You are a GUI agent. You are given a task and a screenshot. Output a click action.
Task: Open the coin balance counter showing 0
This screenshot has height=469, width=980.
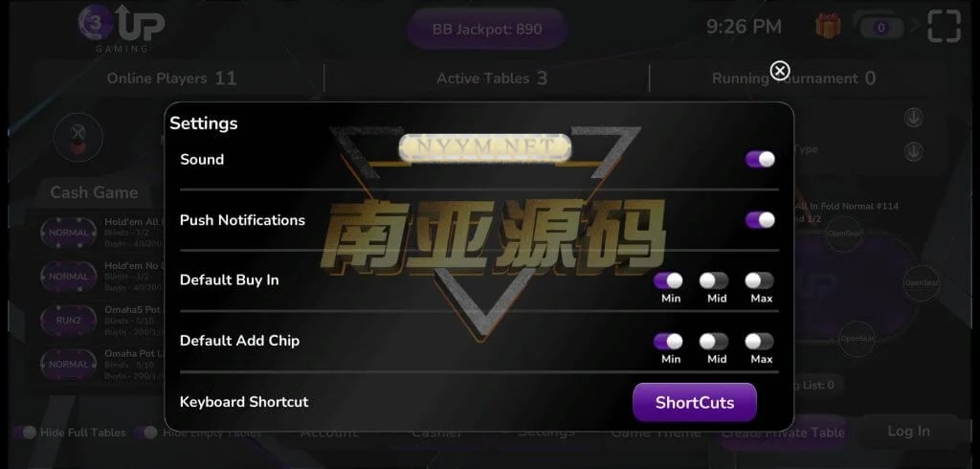[881, 28]
